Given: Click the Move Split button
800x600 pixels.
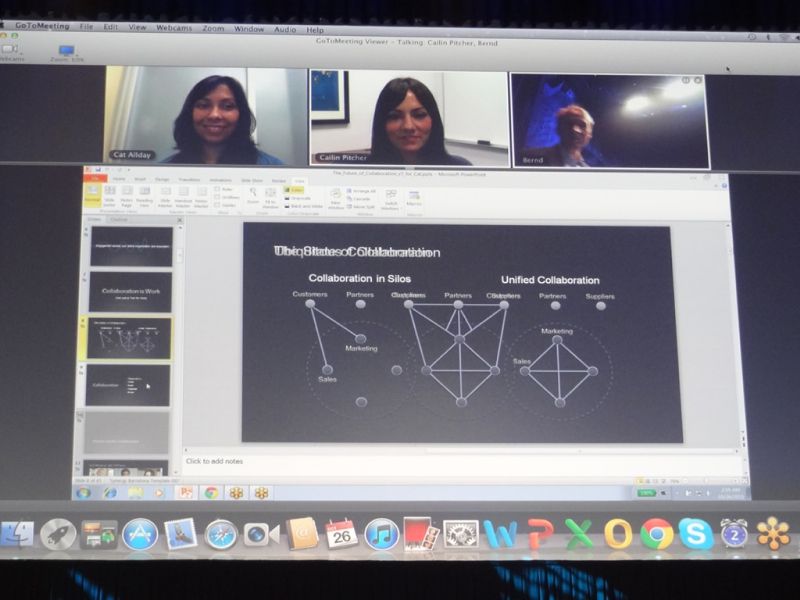Looking at the screenshot, I should (361, 207).
